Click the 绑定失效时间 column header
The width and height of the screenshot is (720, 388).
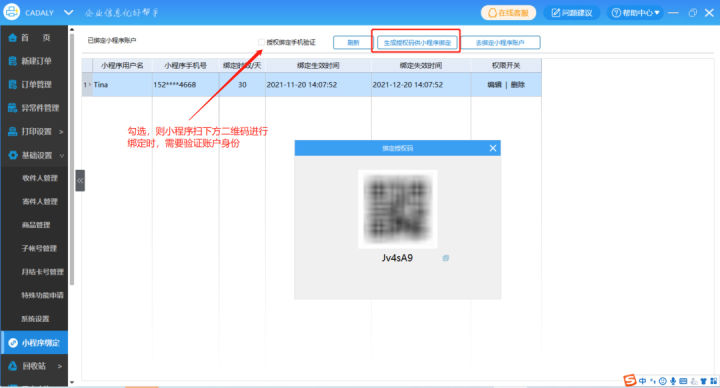[x=421, y=66]
